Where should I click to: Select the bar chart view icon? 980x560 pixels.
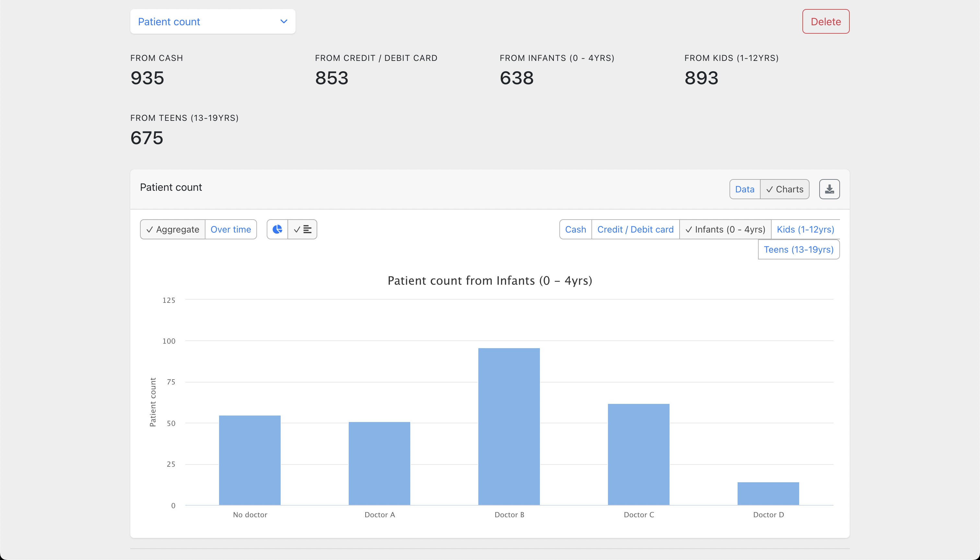[302, 230]
